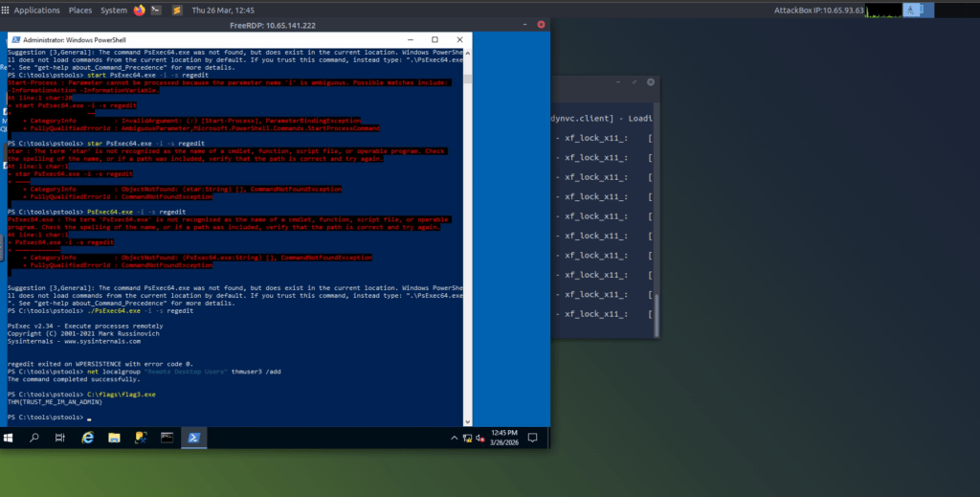The image size is (980, 497).
Task: Select the PowerShell taskbar button
Action: (193, 439)
